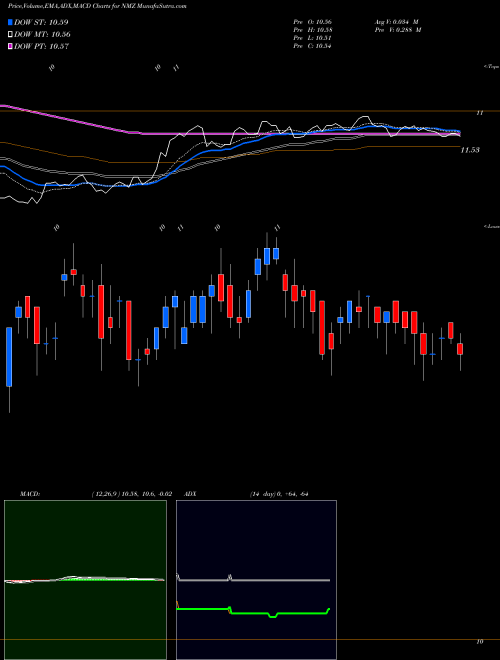The width and height of the screenshot is (500, 660).
Task: Click the magenta DOW PT legend swatch
Action: click(x=11, y=46)
